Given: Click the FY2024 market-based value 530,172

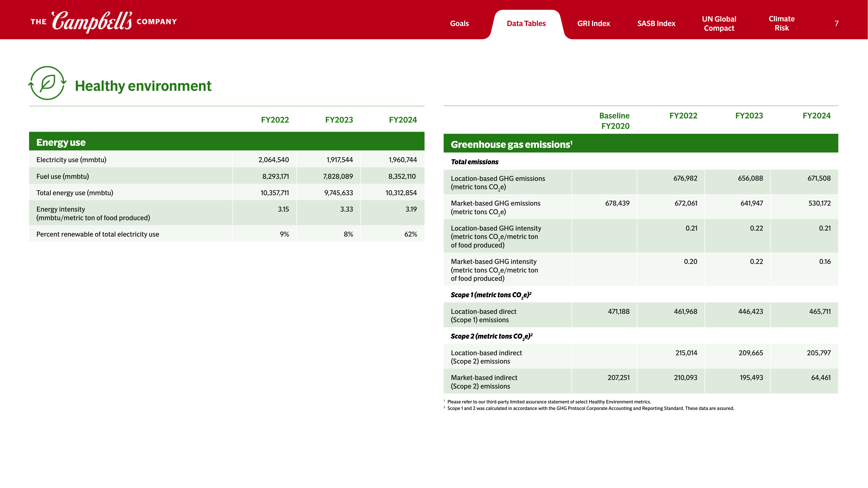Looking at the screenshot, I should [x=819, y=203].
